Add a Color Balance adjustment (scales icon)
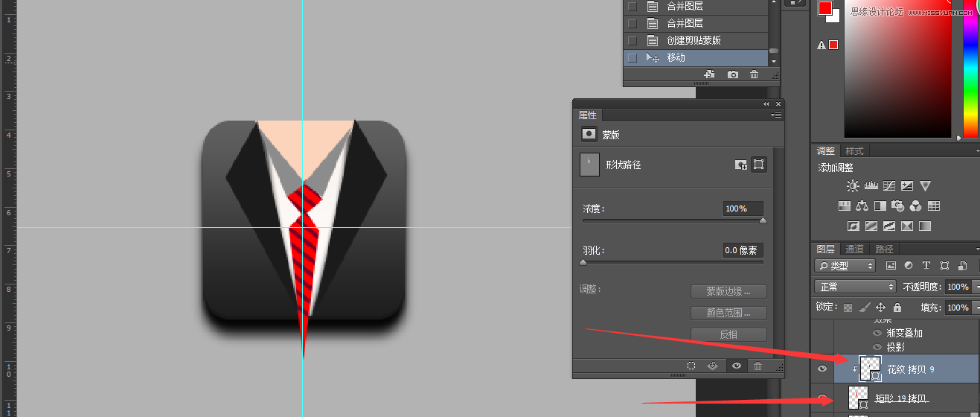980x417 pixels. [862, 206]
